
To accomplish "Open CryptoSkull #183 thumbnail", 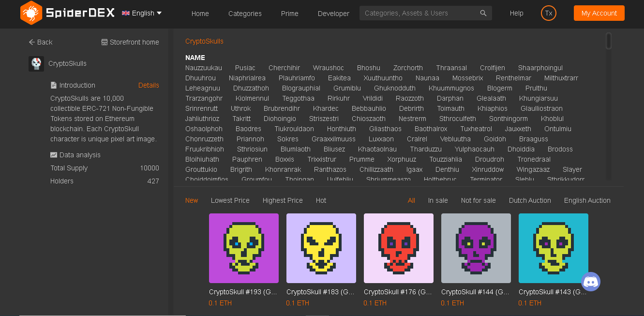I will 321,248.
